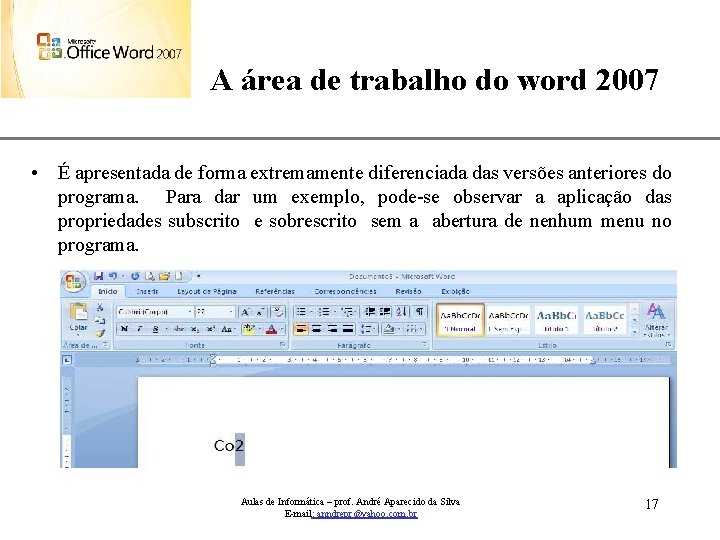720x540 pixels.
Task: Select Align Text Left
Action: pyautogui.click(x=301, y=329)
